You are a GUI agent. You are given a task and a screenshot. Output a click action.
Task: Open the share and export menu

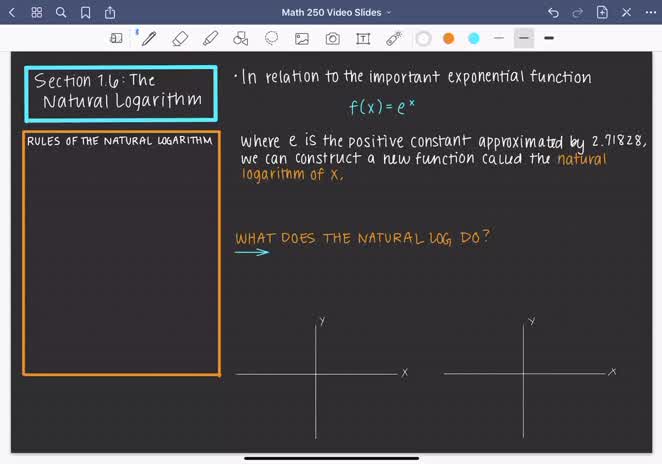tap(110, 12)
